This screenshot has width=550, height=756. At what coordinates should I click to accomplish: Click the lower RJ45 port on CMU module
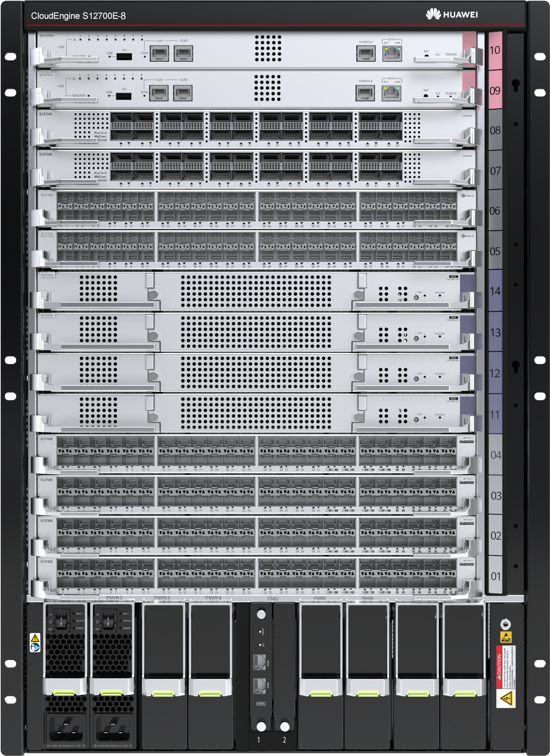pyautogui.click(x=260, y=686)
